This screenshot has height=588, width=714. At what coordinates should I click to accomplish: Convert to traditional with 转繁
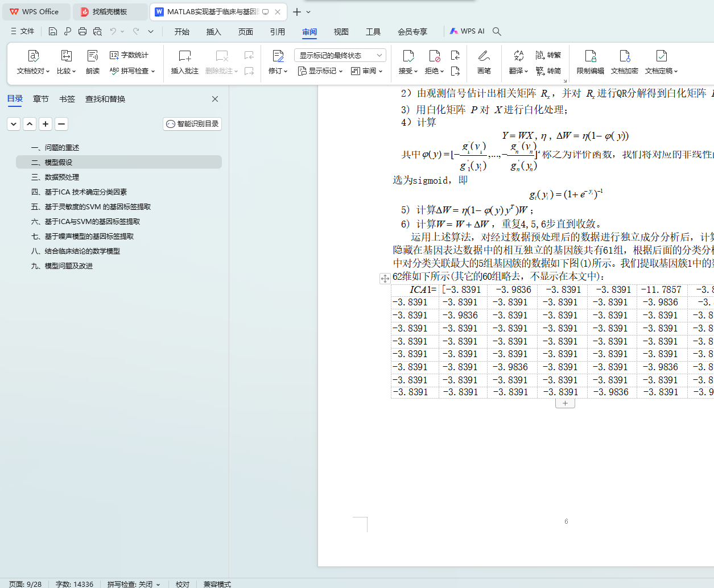pyautogui.click(x=548, y=55)
